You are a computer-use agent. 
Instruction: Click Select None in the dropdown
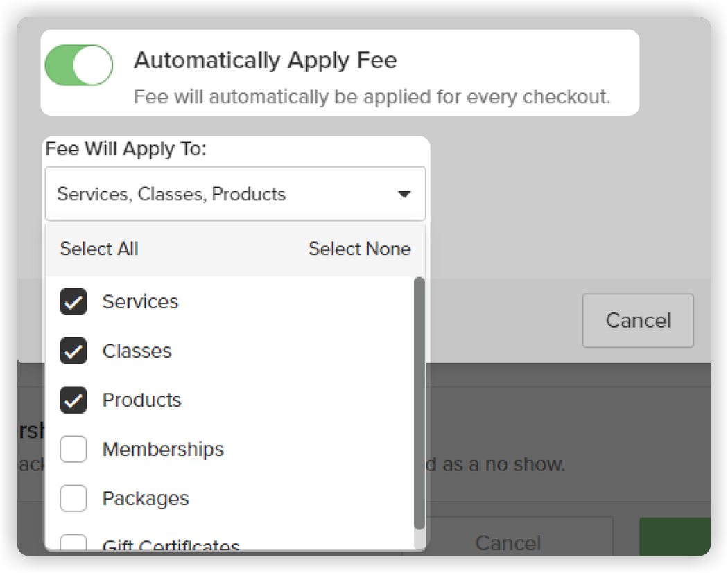(x=360, y=249)
